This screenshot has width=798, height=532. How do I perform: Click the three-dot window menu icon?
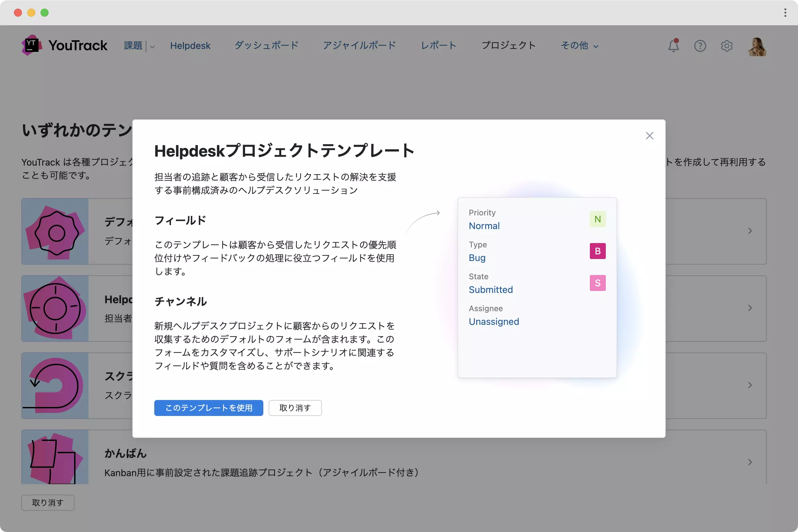785,13
